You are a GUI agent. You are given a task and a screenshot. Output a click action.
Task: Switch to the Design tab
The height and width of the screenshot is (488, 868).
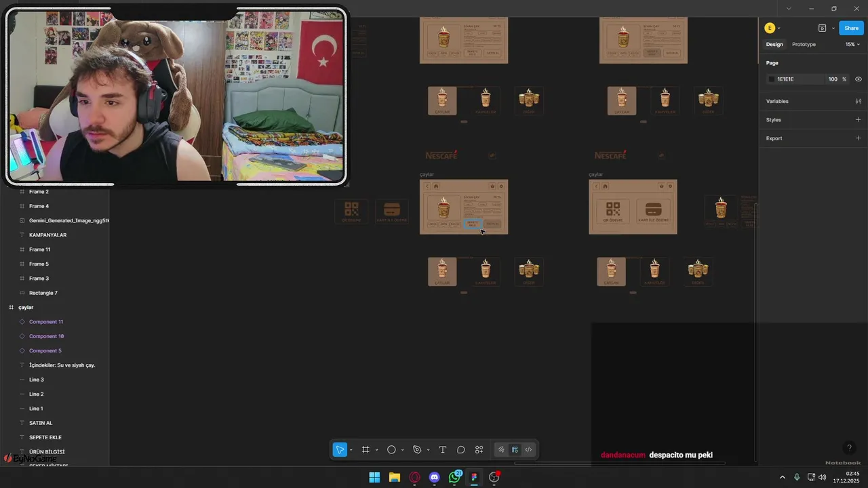(774, 44)
